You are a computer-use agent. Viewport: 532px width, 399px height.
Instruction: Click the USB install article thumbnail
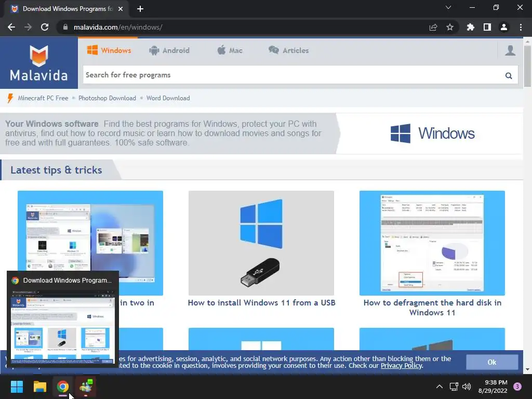click(261, 243)
